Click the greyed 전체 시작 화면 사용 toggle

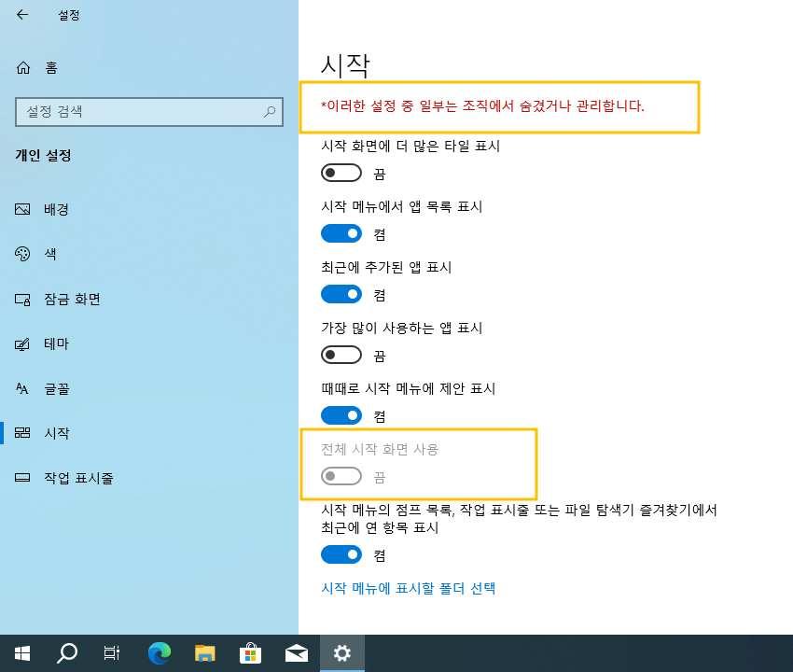point(341,476)
